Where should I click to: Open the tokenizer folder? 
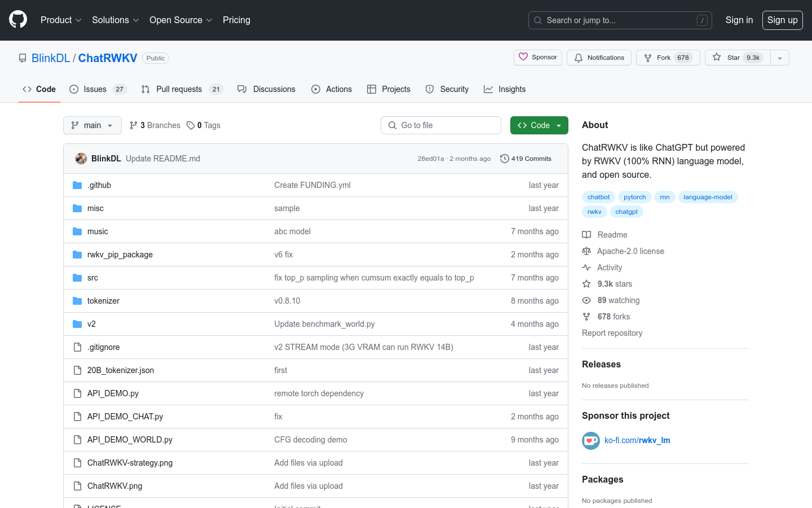point(103,301)
